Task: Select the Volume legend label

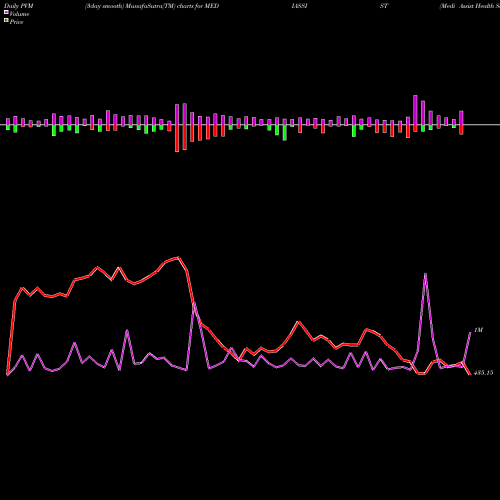Action: tap(19, 14)
